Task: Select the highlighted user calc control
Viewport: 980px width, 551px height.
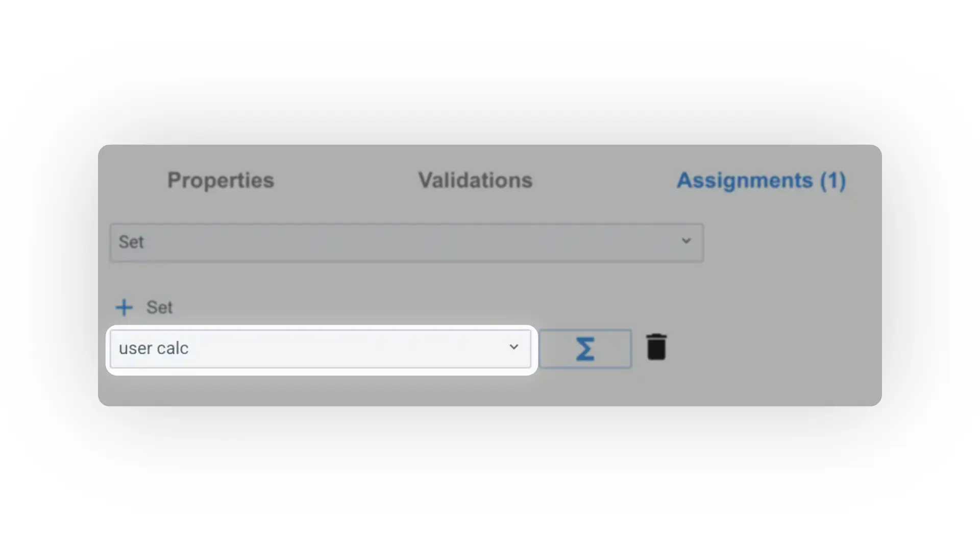Action: click(321, 348)
